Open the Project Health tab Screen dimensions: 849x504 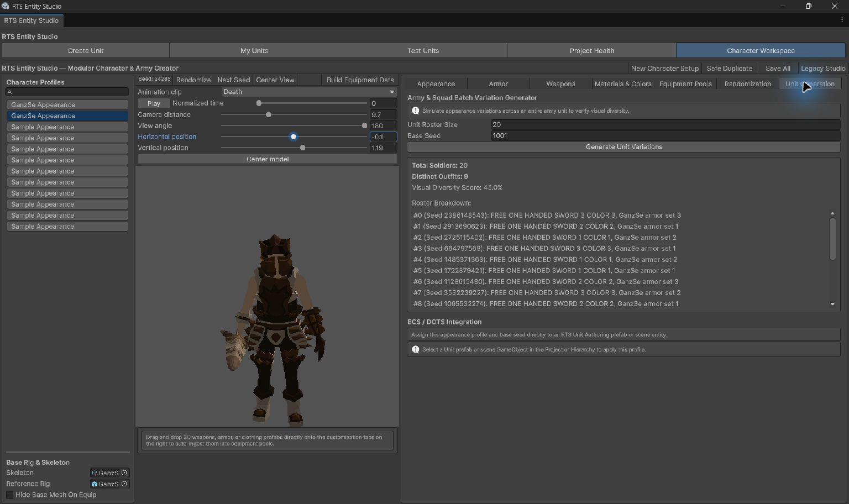click(x=591, y=50)
